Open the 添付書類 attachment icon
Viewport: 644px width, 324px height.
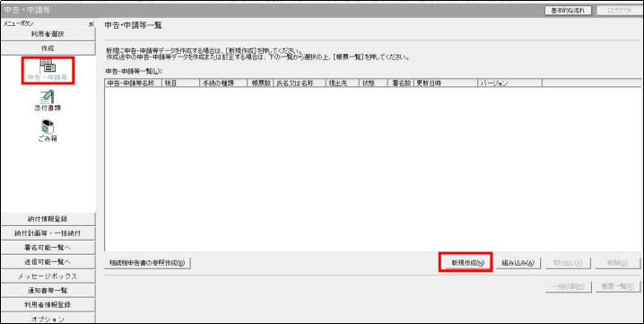point(48,101)
